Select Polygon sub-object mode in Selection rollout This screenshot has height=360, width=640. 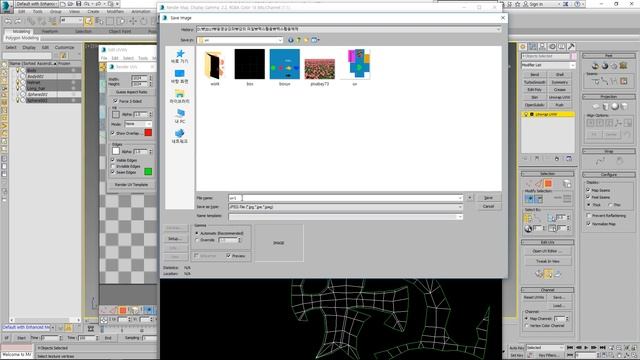pyautogui.click(x=548, y=184)
